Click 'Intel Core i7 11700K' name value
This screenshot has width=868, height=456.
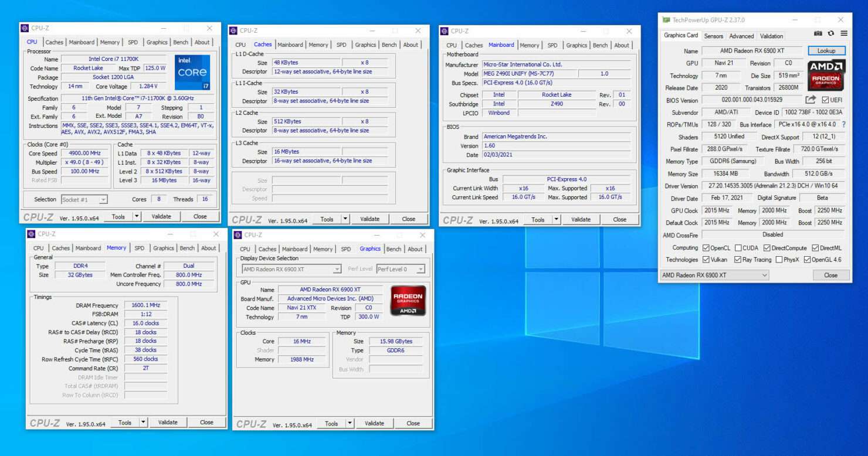114,59
